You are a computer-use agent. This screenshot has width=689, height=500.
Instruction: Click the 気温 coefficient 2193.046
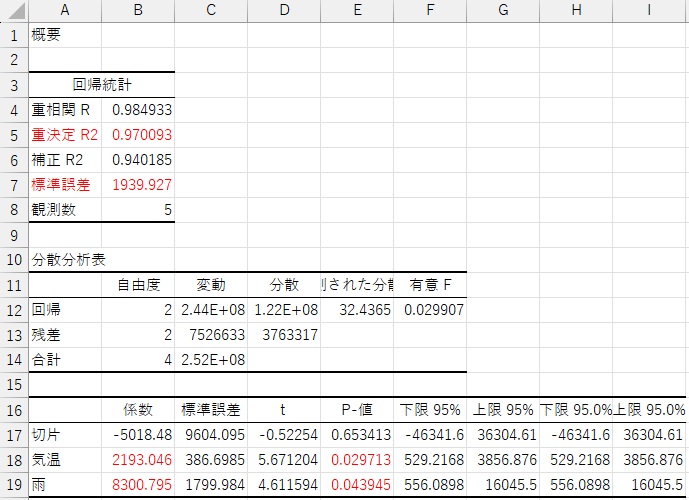138,460
